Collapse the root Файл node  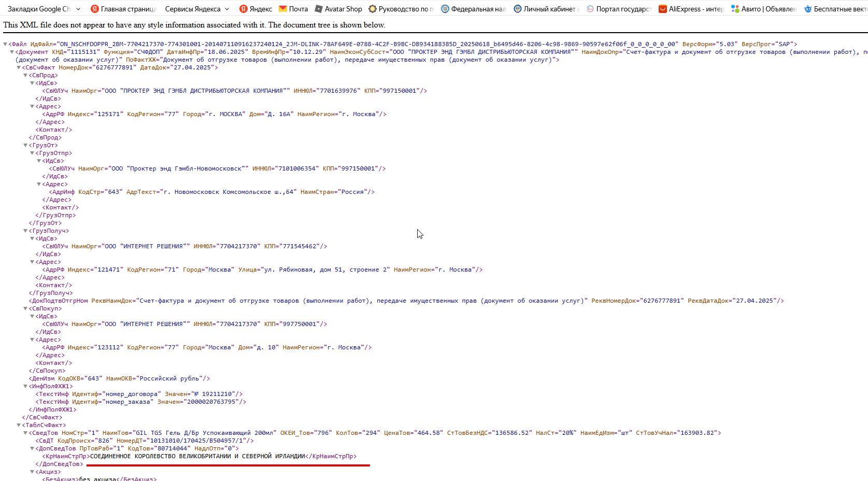(5, 45)
